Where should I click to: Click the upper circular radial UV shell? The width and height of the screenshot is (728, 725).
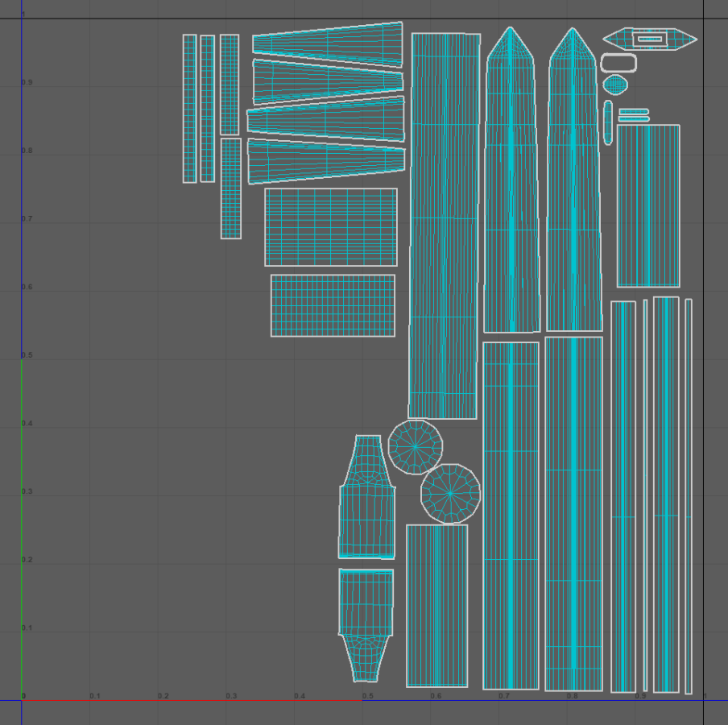(x=415, y=447)
